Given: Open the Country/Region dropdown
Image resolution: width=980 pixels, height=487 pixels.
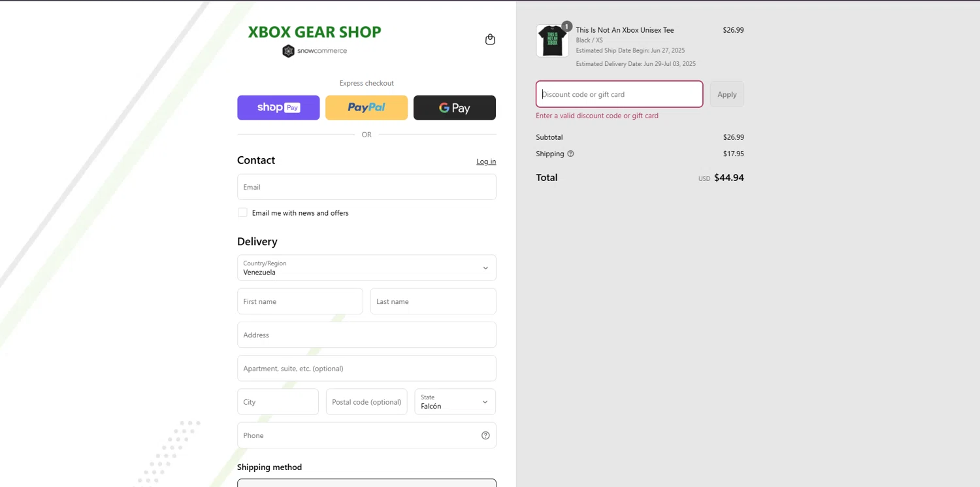Looking at the screenshot, I should [x=367, y=268].
